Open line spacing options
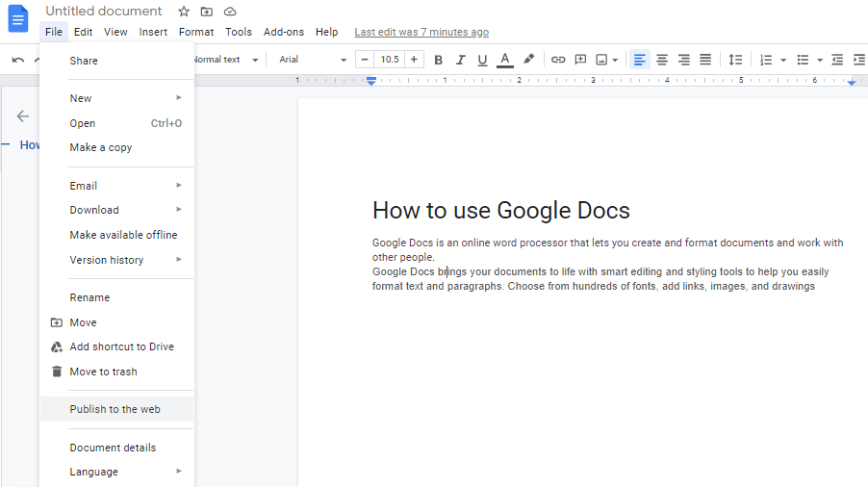Image resolution: width=868 pixels, height=487 pixels. pyautogui.click(x=735, y=60)
